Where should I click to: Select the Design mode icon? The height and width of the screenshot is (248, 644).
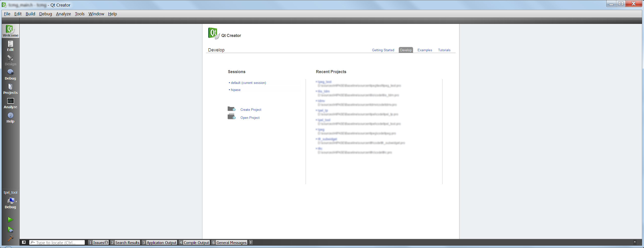(x=10, y=60)
